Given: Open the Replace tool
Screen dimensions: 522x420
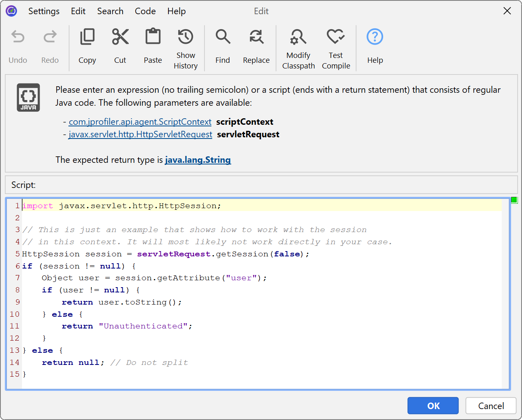Looking at the screenshot, I should (256, 37).
